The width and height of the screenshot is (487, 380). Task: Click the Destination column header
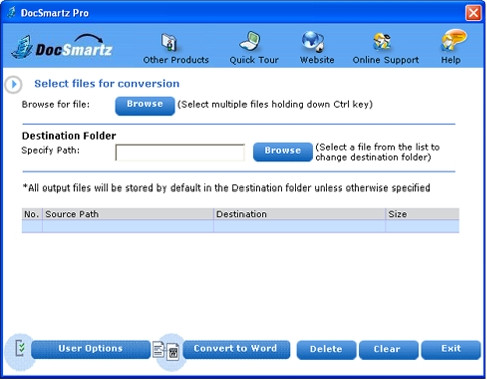299,214
